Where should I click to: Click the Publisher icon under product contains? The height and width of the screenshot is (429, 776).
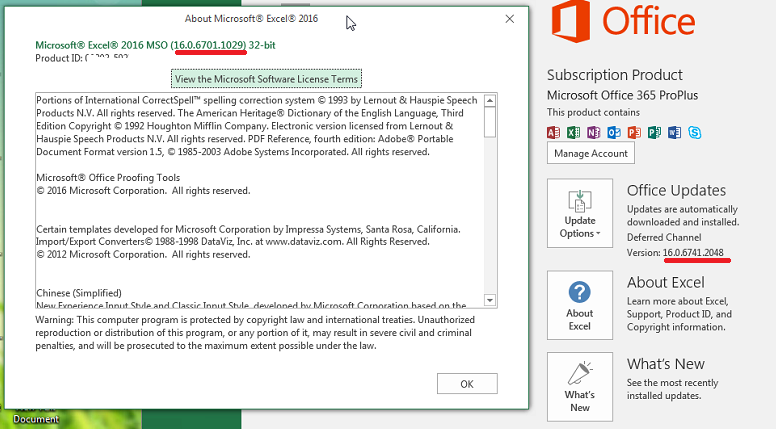[x=654, y=133]
